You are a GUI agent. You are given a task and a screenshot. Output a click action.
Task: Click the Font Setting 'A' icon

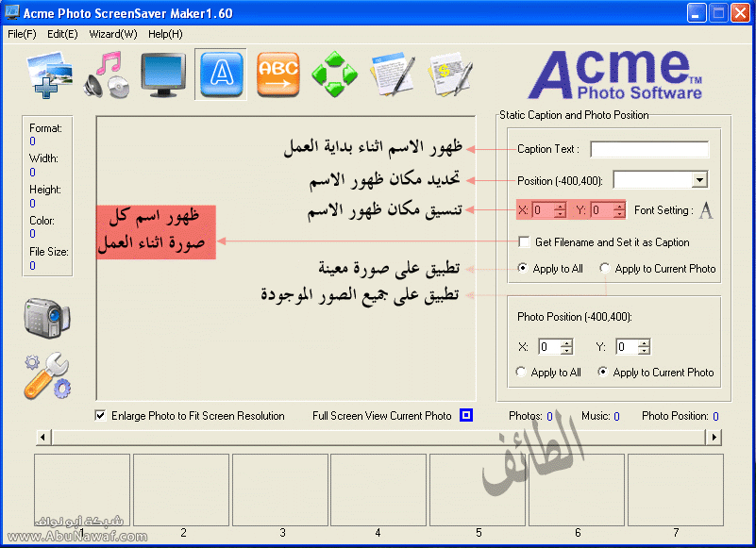click(705, 210)
